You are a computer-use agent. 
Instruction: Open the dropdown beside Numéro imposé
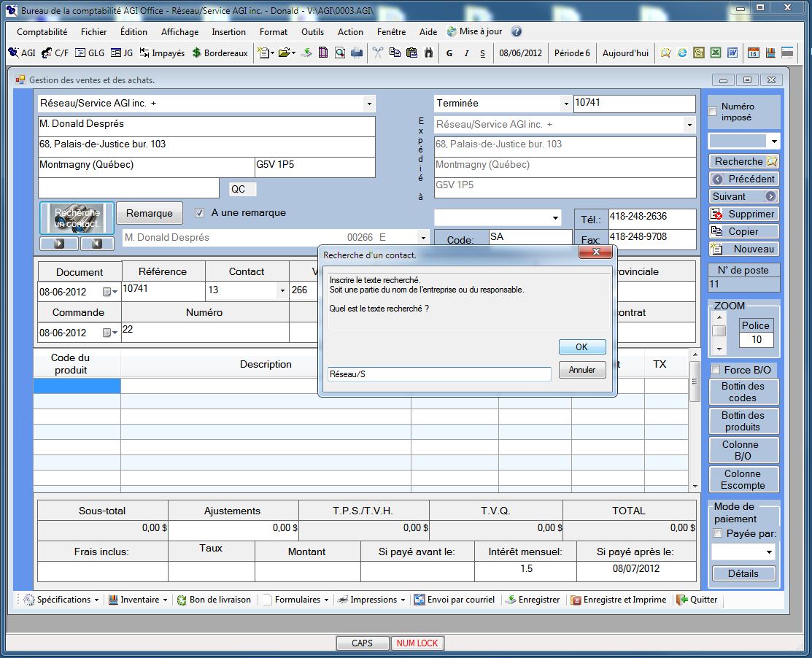pyautogui.click(x=774, y=141)
